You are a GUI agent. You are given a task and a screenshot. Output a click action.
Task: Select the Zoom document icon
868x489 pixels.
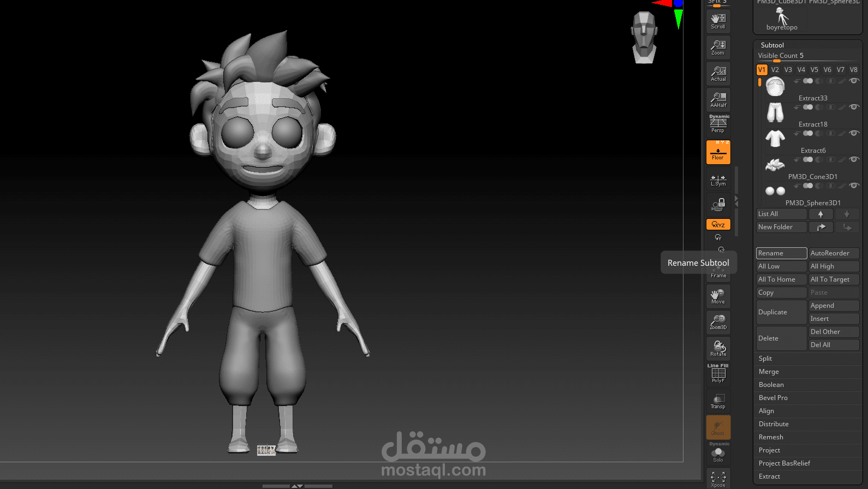[x=718, y=47]
